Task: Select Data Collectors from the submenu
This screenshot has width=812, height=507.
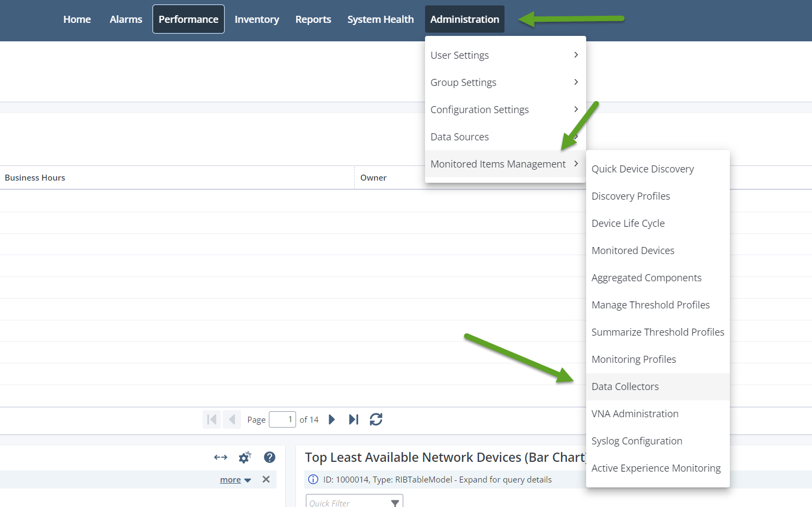Action: coord(625,387)
